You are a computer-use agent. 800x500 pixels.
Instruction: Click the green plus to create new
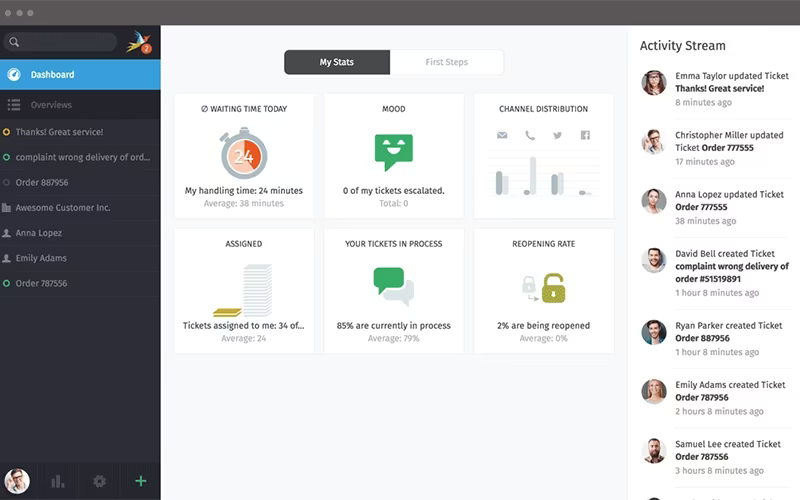click(x=141, y=481)
